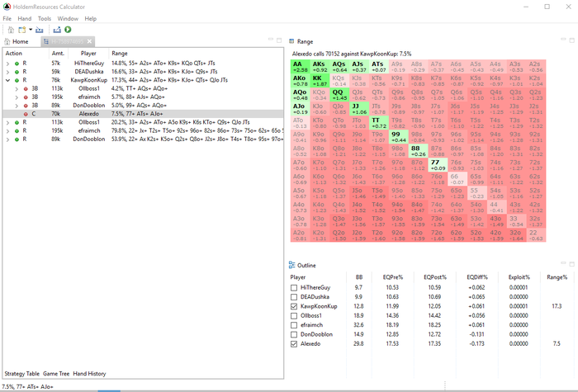Open the Window menu
The width and height of the screenshot is (578, 392).
68,18
